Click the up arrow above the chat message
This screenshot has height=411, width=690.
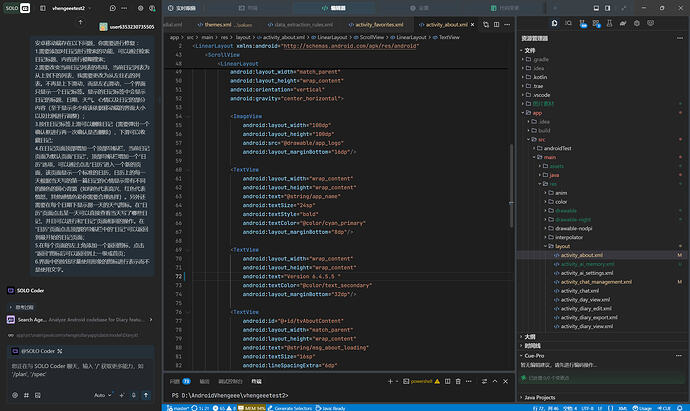point(81,22)
